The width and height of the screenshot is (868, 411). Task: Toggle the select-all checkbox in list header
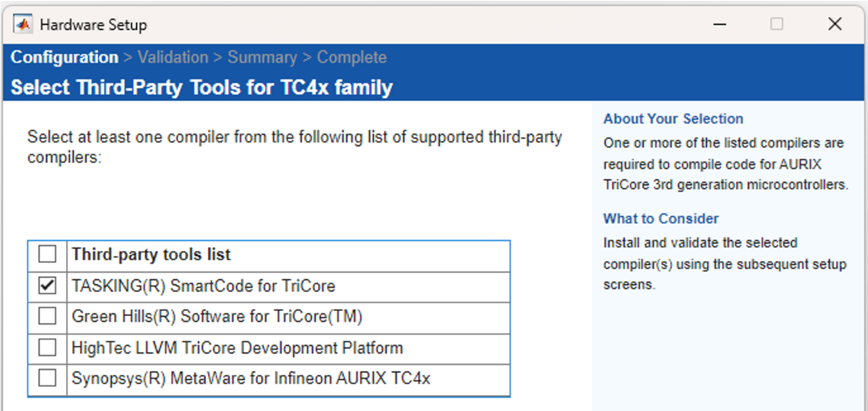pyautogui.click(x=47, y=255)
